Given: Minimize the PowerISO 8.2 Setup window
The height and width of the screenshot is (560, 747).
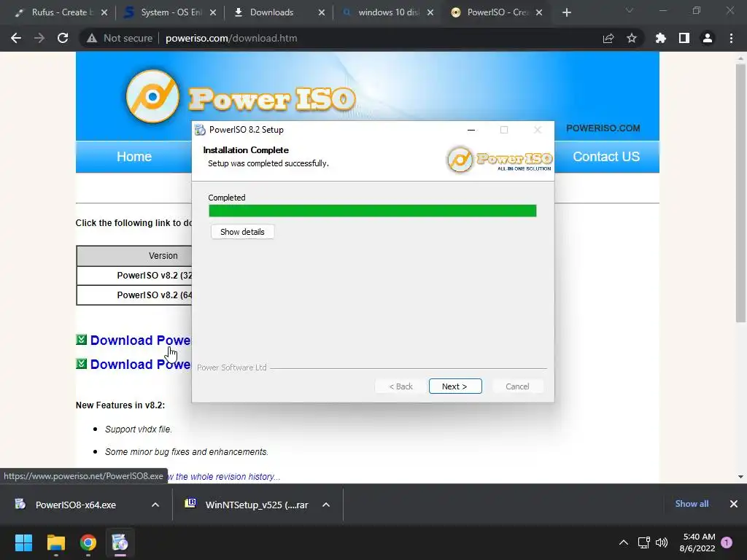Looking at the screenshot, I should tap(471, 130).
